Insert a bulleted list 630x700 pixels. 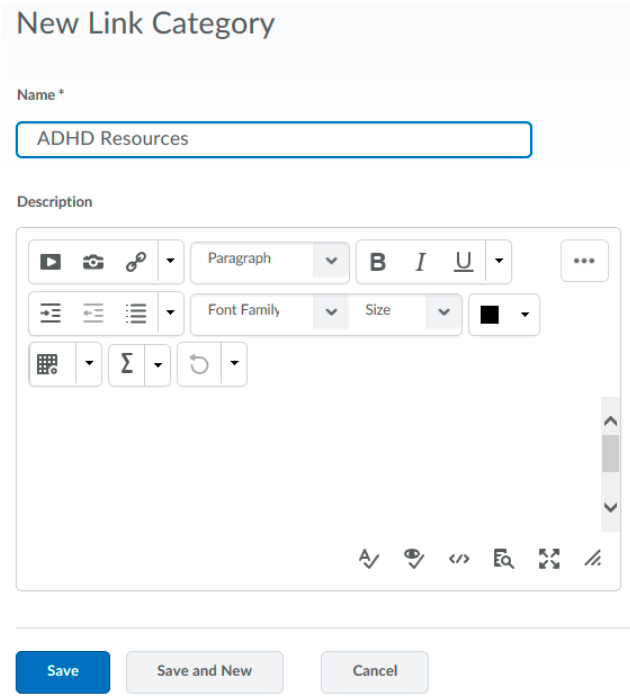pyautogui.click(x=136, y=313)
